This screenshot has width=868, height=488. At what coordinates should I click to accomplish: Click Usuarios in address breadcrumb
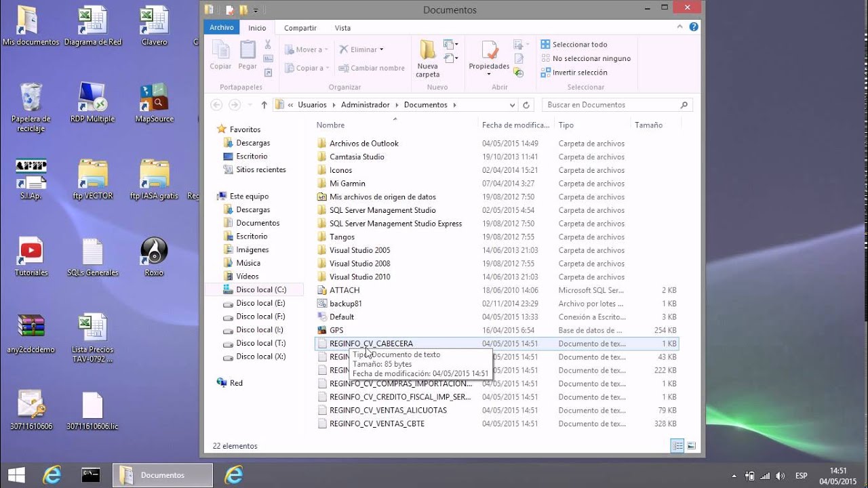pyautogui.click(x=312, y=105)
